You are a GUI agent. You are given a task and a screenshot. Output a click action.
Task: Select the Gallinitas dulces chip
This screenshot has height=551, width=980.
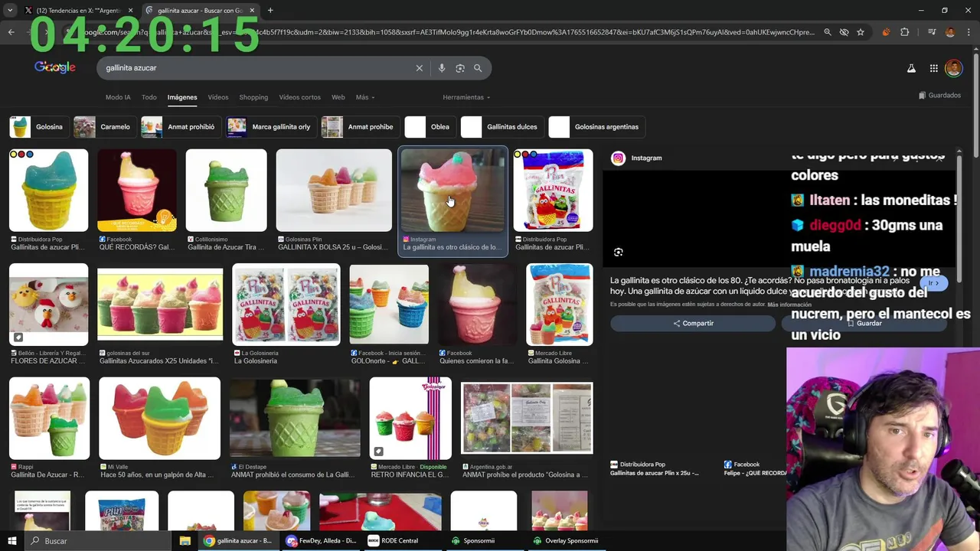(x=501, y=127)
